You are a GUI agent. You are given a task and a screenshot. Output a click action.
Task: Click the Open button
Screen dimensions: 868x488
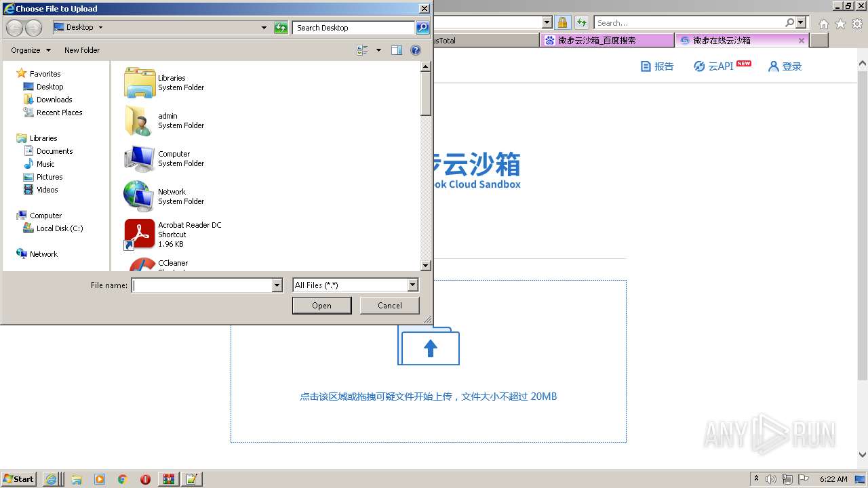pos(321,306)
